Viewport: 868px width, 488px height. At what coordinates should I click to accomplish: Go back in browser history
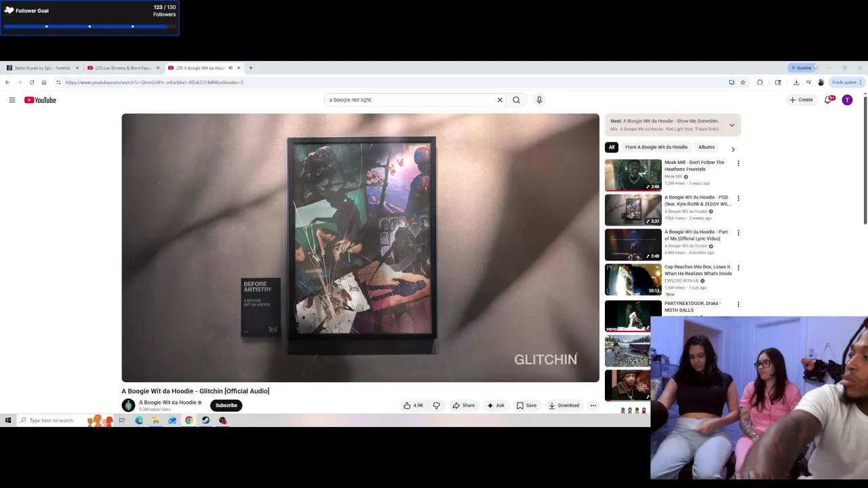coord(7,82)
